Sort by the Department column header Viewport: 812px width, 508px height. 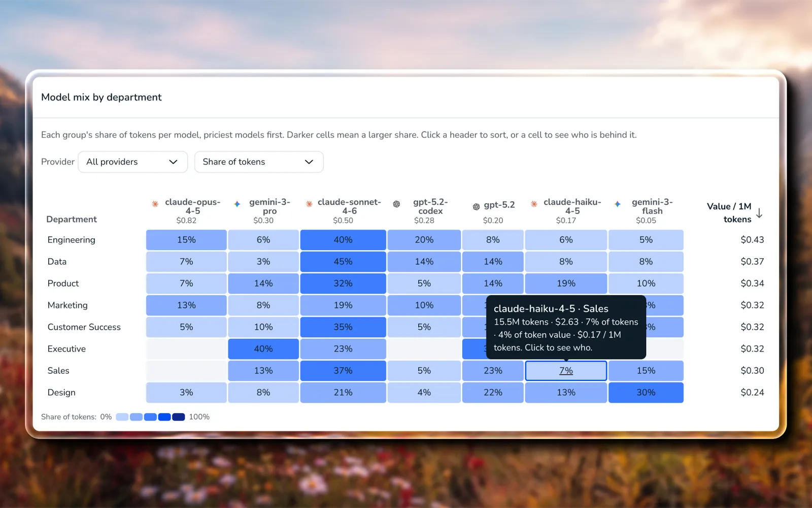pos(72,219)
